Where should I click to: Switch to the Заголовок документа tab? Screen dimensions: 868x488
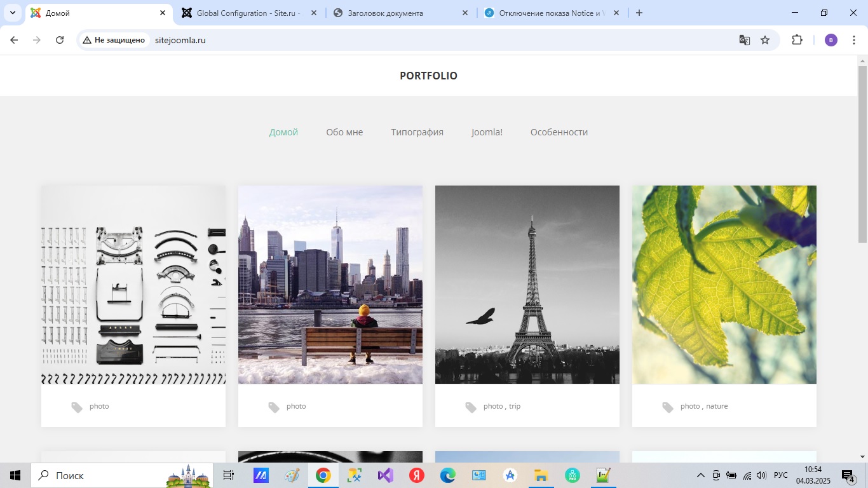coord(400,13)
